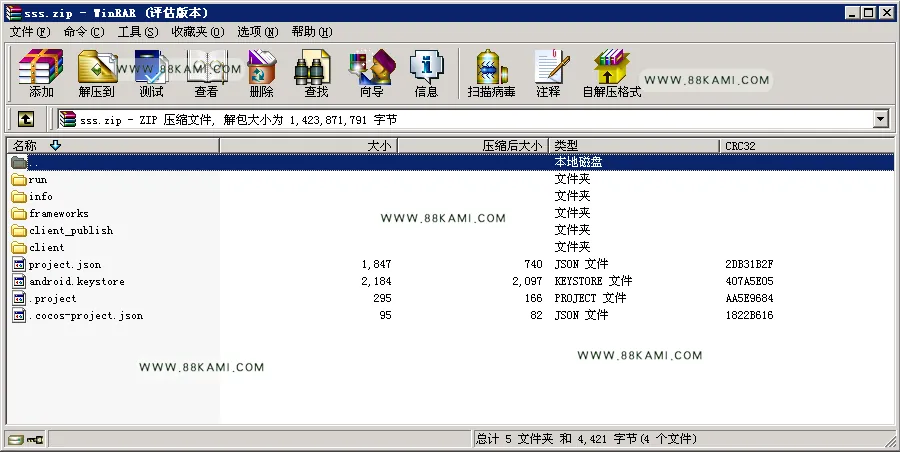The image size is (900, 452).
Task: Select the "info" folder name
Action: coord(41,196)
